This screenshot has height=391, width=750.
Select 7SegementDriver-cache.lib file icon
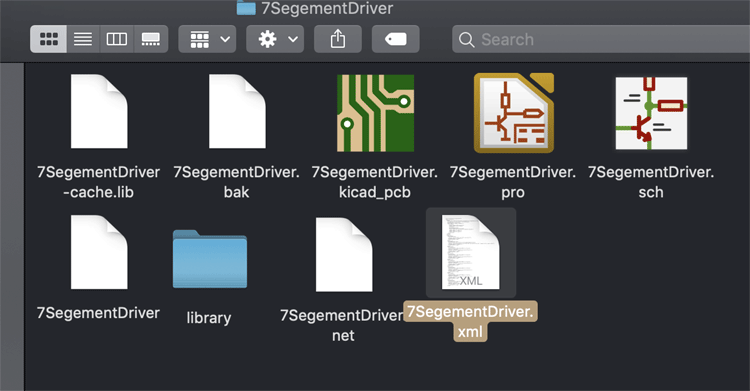coord(99,111)
